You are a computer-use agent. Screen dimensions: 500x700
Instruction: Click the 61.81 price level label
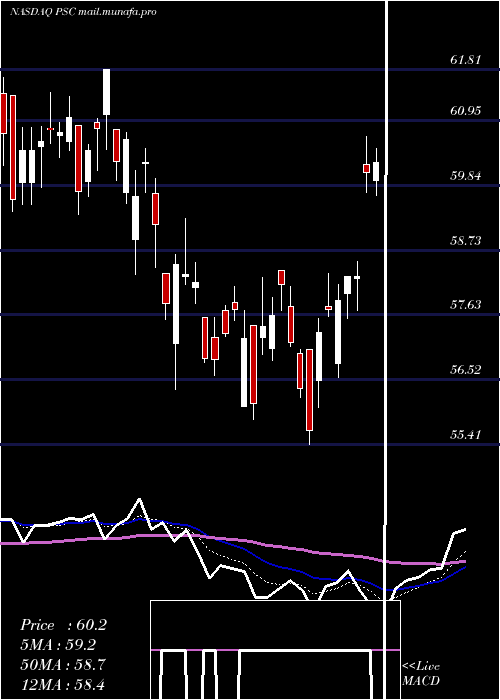466,59
